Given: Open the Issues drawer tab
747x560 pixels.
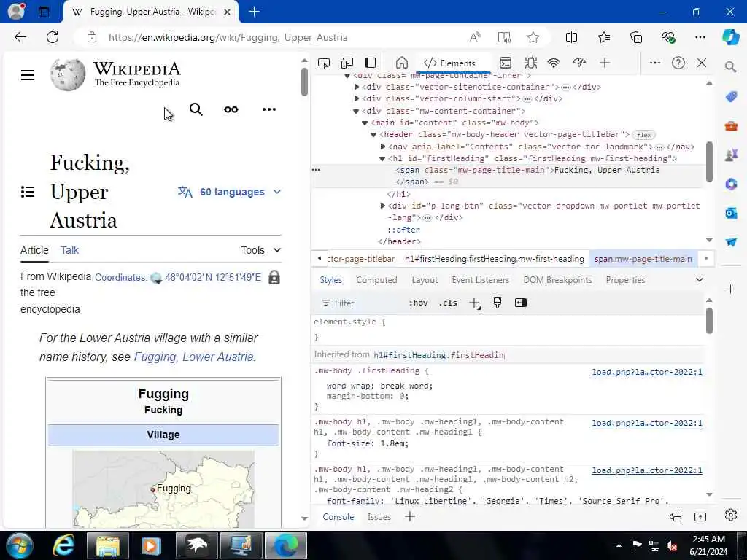Looking at the screenshot, I should pyautogui.click(x=379, y=517).
